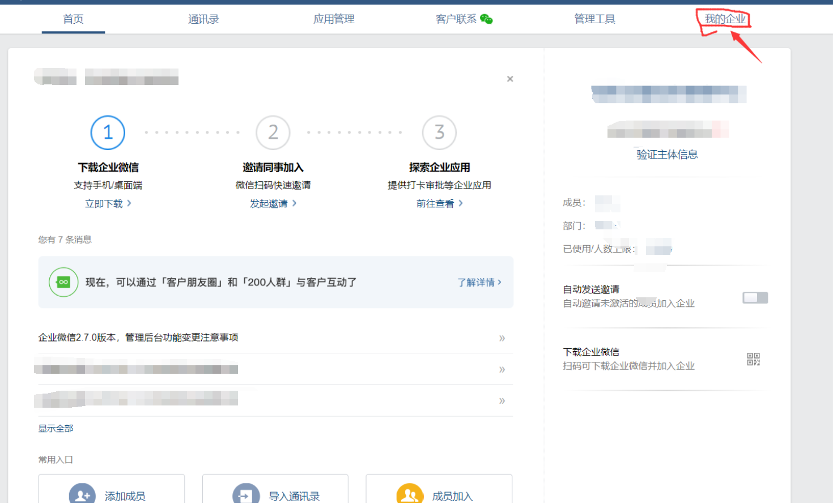Click the step 1 circle for 下载企业微信
The width and height of the screenshot is (833, 504).
[108, 133]
